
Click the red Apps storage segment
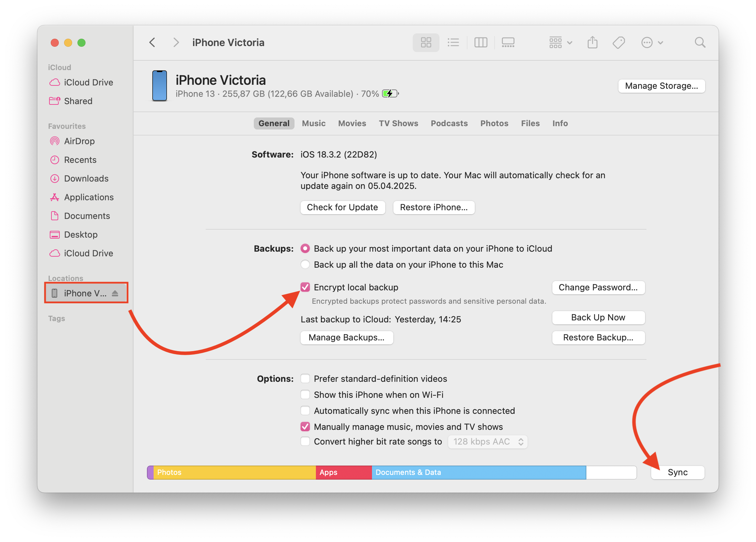(x=344, y=472)
